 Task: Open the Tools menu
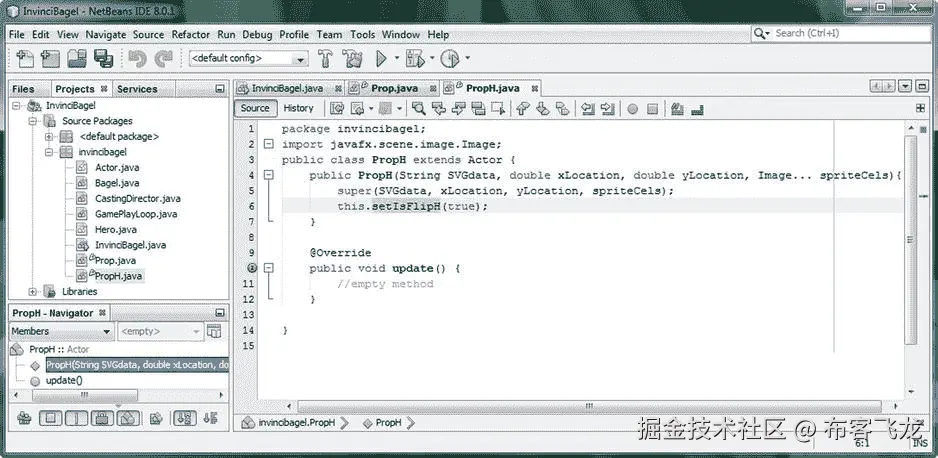click(363, 35)
